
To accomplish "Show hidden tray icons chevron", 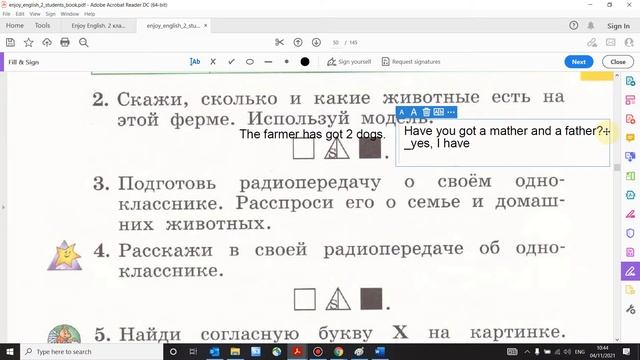I will [x=527, y=351].
